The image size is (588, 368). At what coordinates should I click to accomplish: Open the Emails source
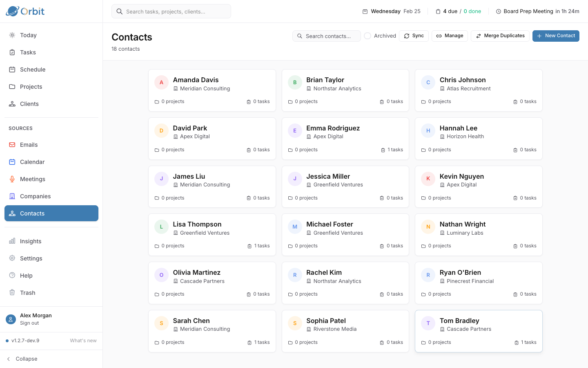29,144
